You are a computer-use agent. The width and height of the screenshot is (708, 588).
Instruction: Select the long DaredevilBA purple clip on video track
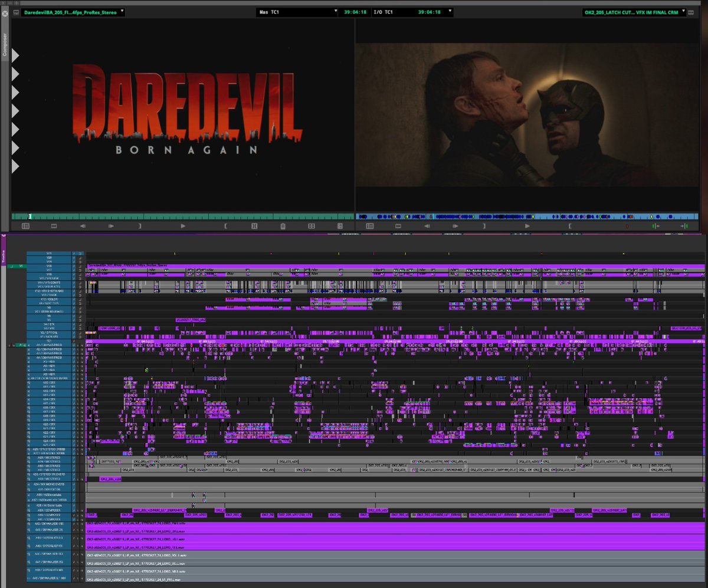click(395, 266)
